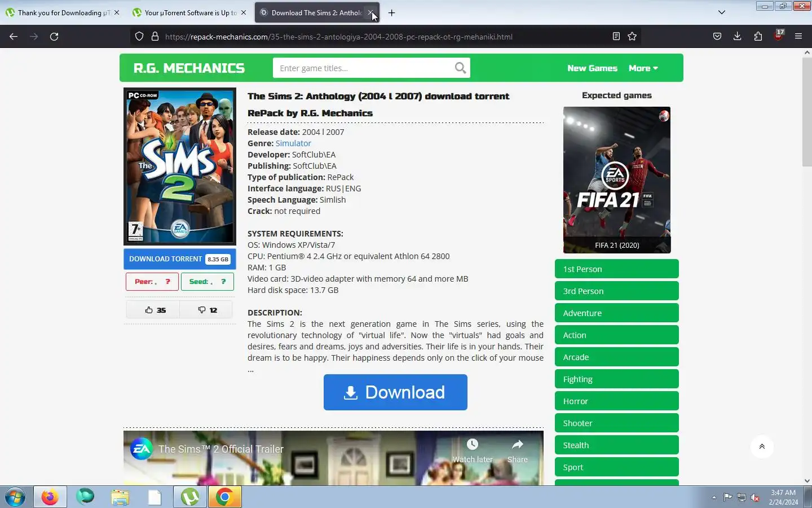Click the Seed count box

point(208,282)
